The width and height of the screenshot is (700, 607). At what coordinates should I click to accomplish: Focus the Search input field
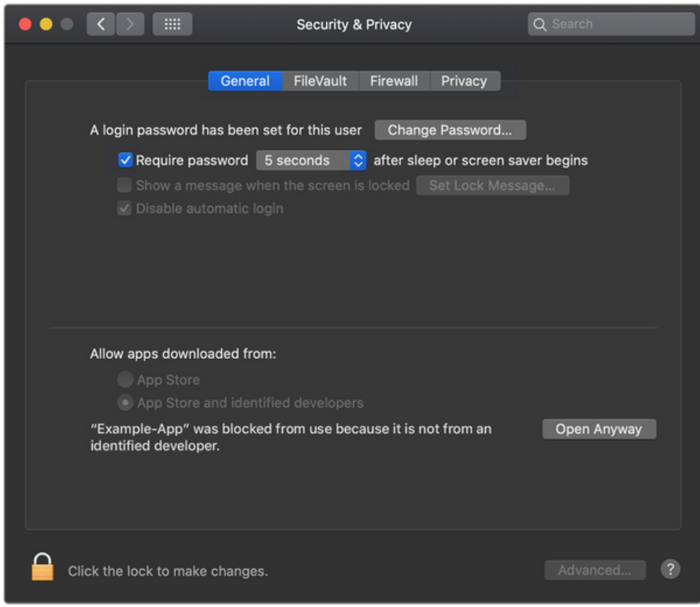point(619,24)
